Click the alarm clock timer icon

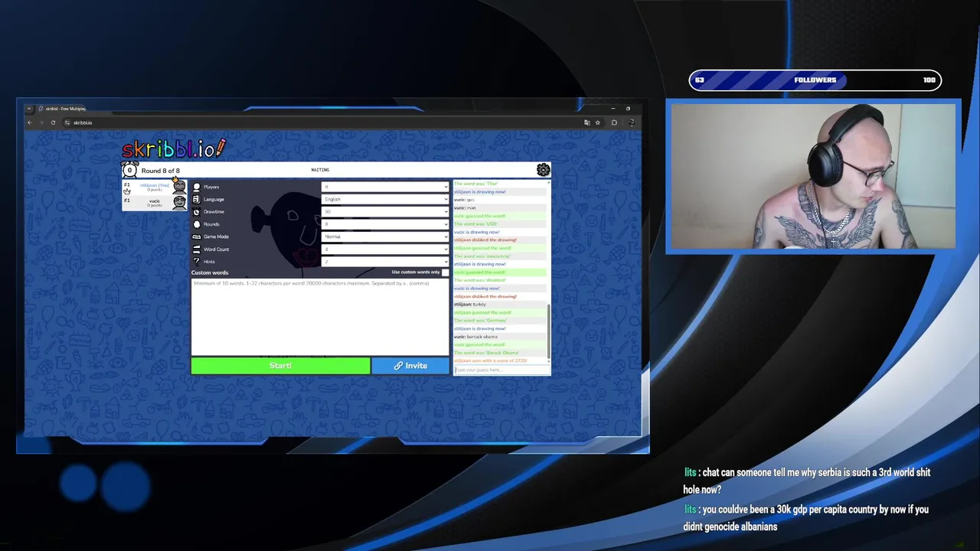(129, 170)
